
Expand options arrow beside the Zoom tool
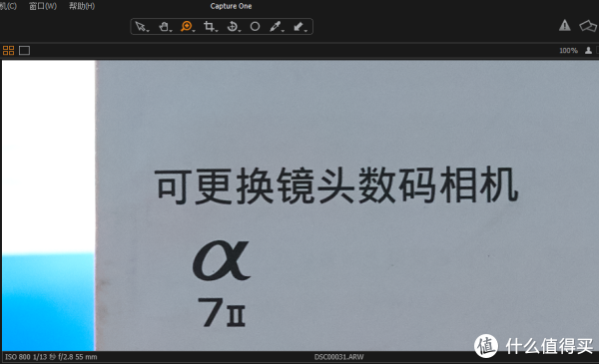pyautogui.click(x=194, y=30)
